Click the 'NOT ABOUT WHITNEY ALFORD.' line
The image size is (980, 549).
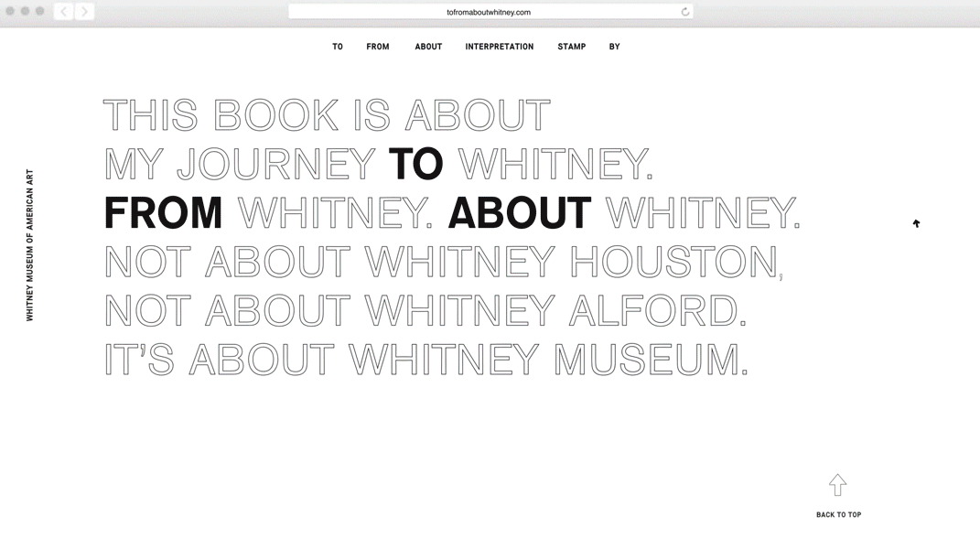click(425, 310)
